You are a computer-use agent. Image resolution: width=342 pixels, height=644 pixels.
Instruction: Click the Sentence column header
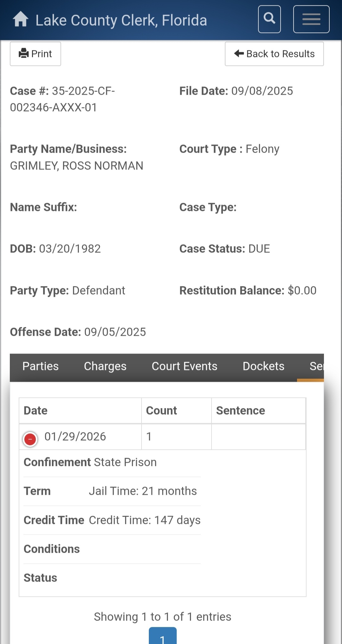point(240,411)
